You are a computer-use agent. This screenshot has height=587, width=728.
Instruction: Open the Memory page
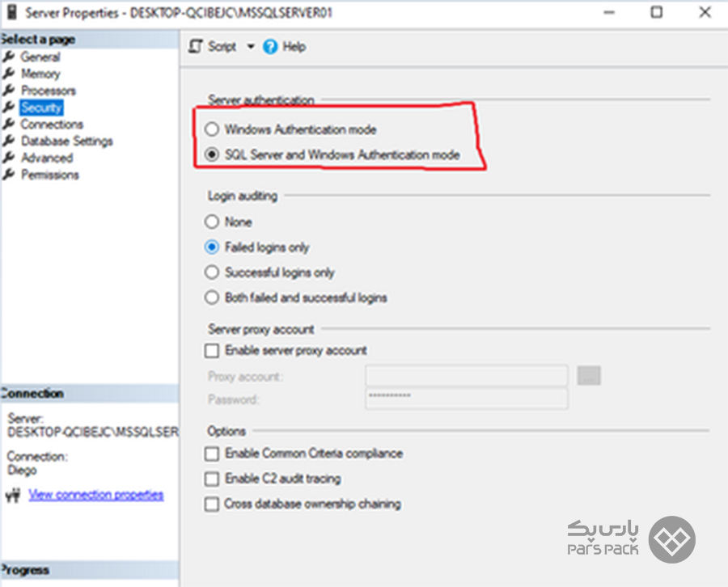(40, 74)
